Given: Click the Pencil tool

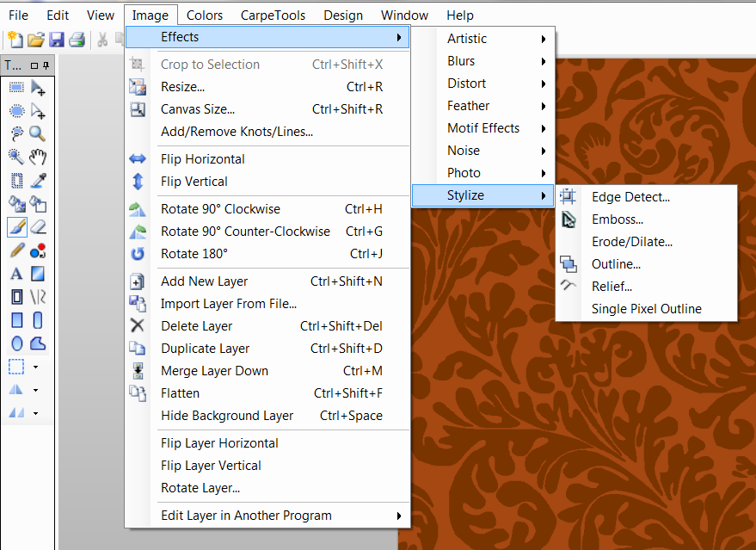Looking at the screenshot, I should pyautogui.click(x=16, y=251).
